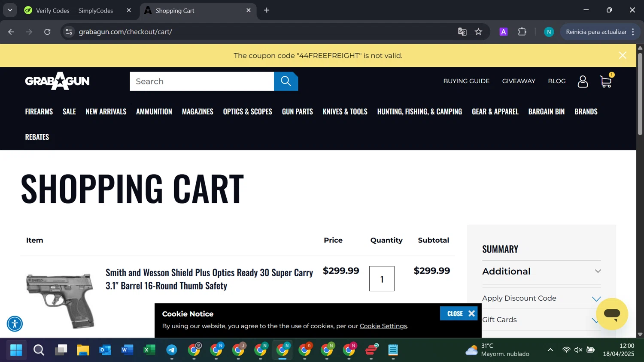Click the GrabAGun logo
The image size is (644, 362).
coord(57,81)
